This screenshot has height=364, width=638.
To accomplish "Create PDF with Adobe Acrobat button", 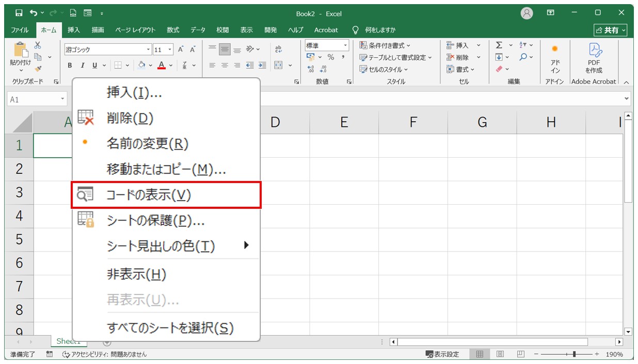I will coord(594,58).
